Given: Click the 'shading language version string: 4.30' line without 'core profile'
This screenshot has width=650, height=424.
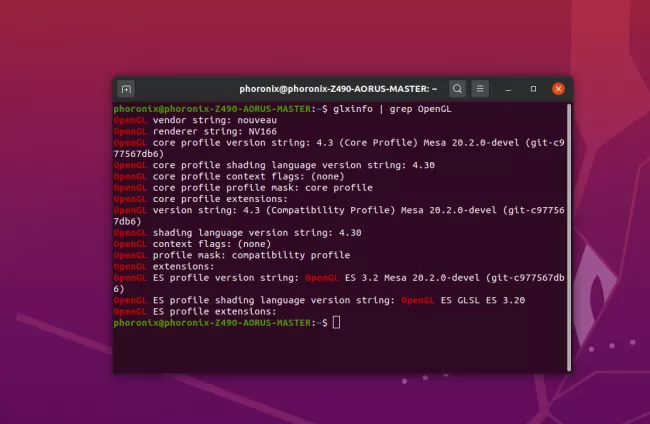Looking at the screenshot, I should (238, 233).
